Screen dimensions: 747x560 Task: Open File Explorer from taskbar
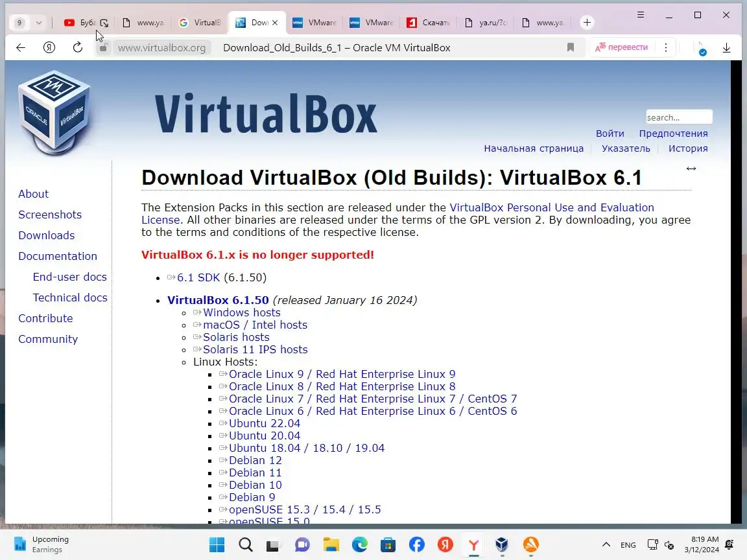coord(331,544)
